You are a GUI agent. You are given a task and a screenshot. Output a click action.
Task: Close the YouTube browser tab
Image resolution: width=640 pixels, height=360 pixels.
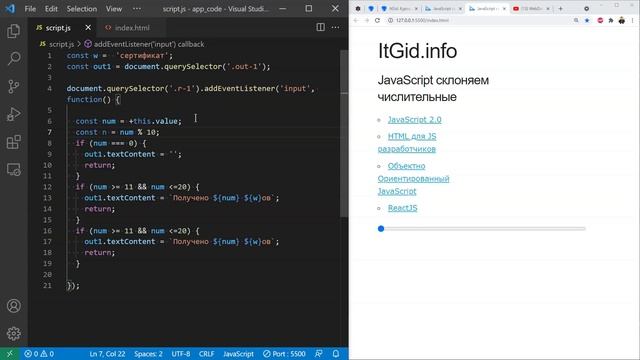coord(548,9)
